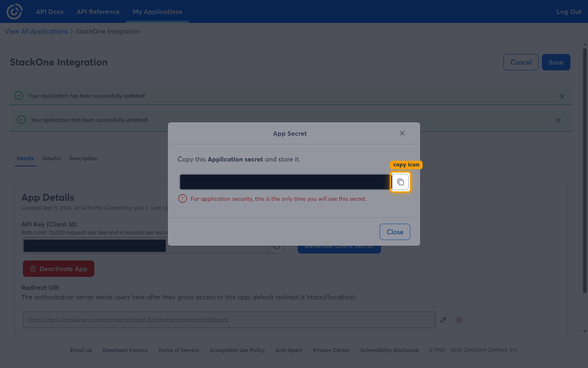Screen dimensions: 588x368
Task: Click the scrollbar down arrow
Action: coord(585,332)
